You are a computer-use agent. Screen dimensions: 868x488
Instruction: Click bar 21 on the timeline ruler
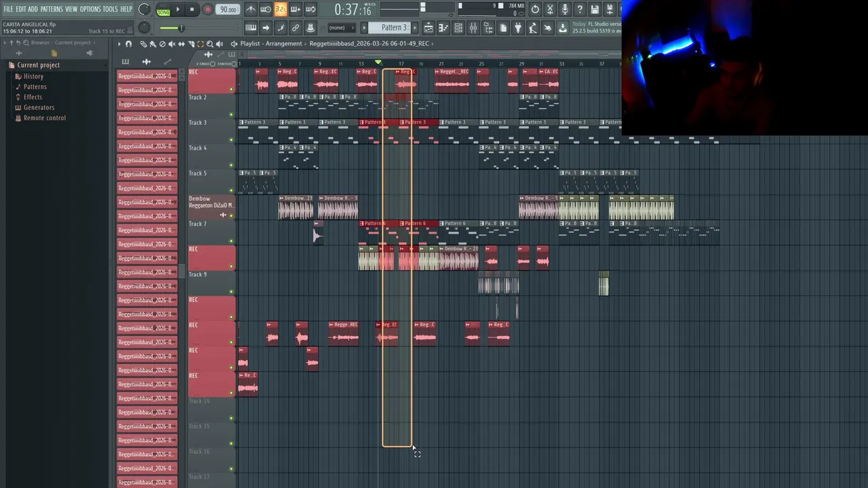(441, 64)
